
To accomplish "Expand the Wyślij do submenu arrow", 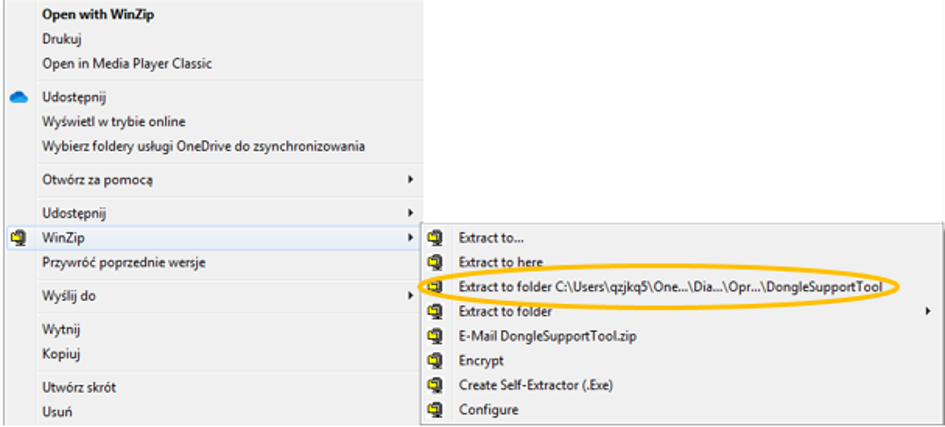I will pyautogui.click(x=410, y=296).
